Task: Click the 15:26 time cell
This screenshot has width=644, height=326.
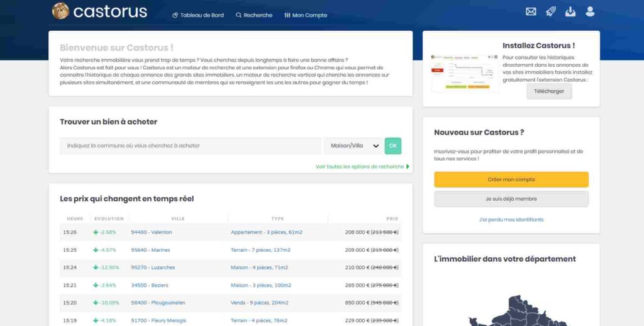Action: point(70,232)
